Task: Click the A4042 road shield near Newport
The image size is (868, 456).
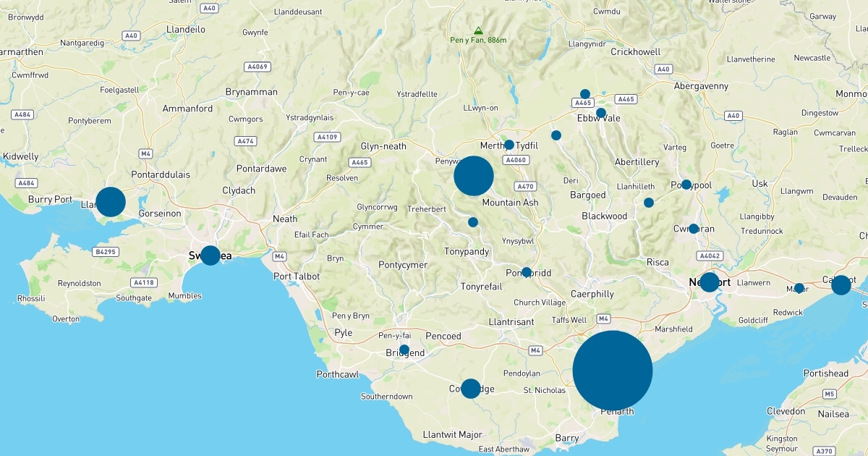Action: coord(710,256)
